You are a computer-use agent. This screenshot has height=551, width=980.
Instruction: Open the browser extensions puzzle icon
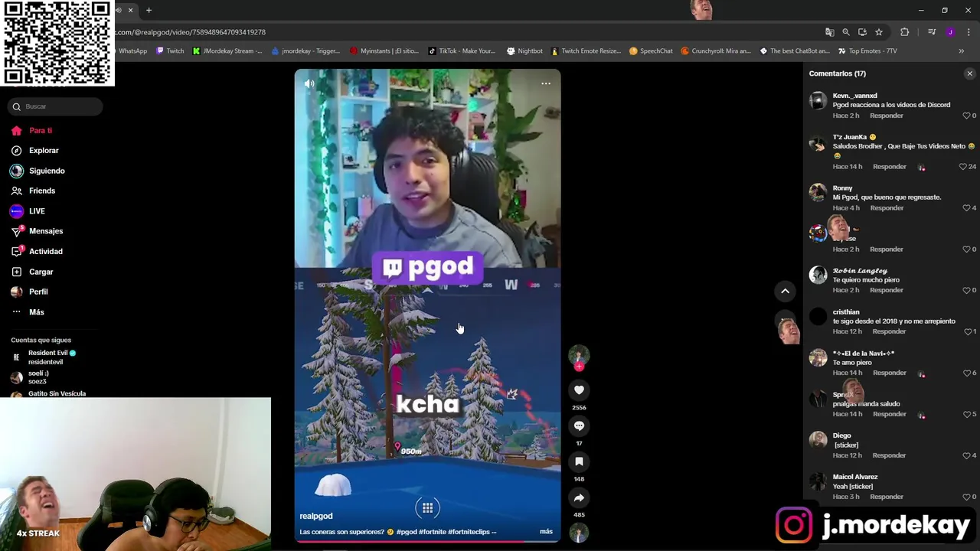coord(905,32)
